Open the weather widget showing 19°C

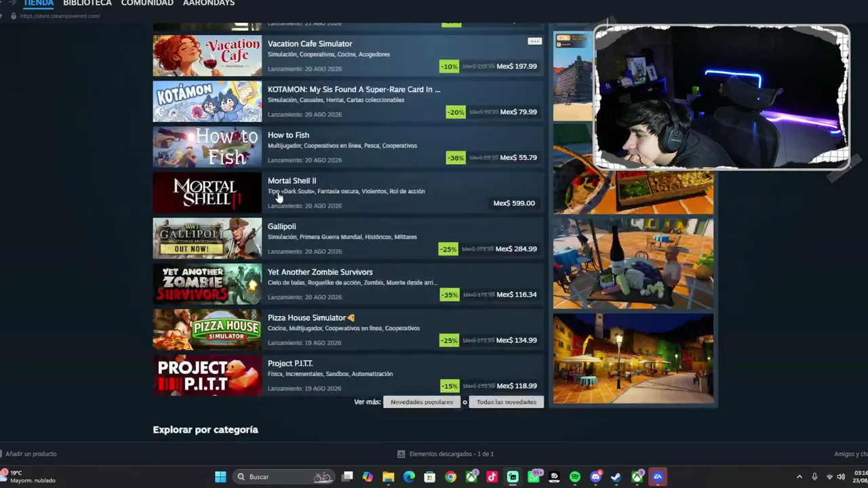point(28,476)
